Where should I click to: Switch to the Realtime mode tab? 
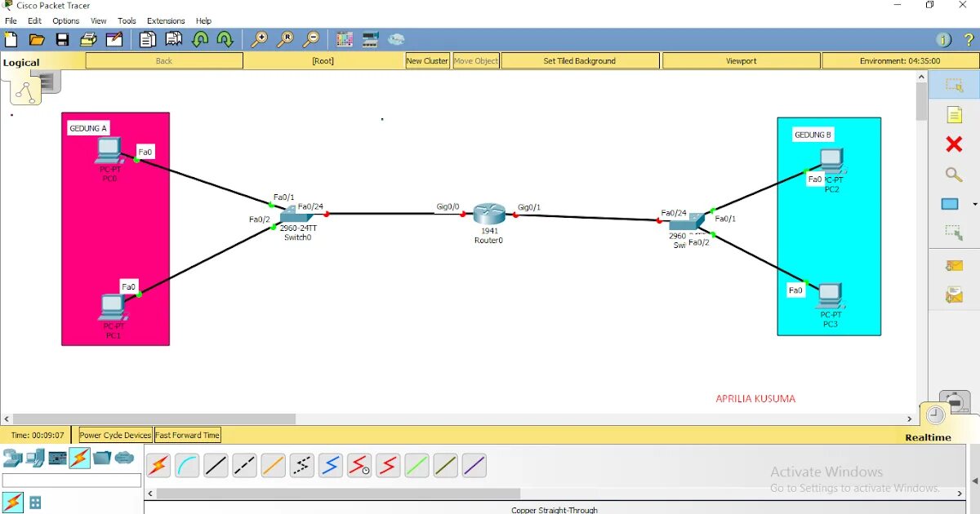coord(928,437)
